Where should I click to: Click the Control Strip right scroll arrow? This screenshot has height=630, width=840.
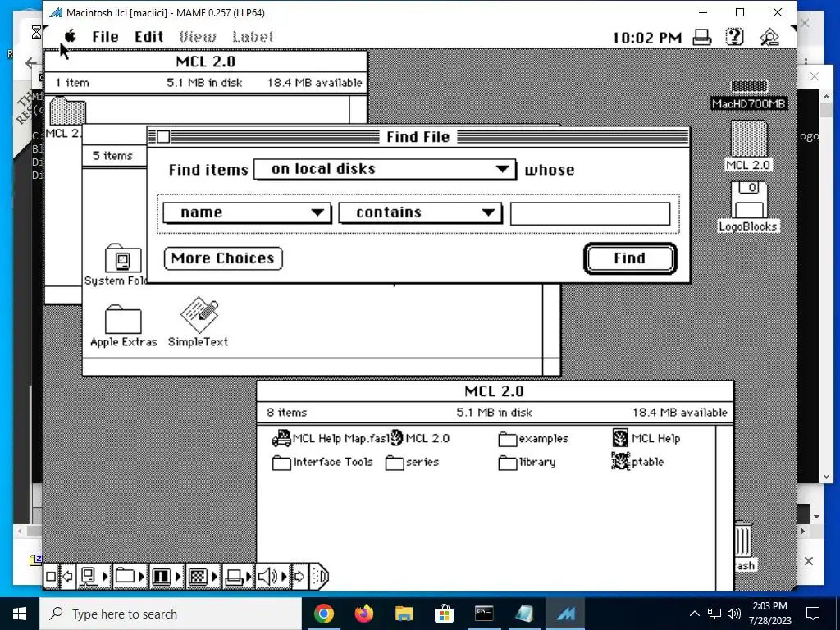(299, 577)
